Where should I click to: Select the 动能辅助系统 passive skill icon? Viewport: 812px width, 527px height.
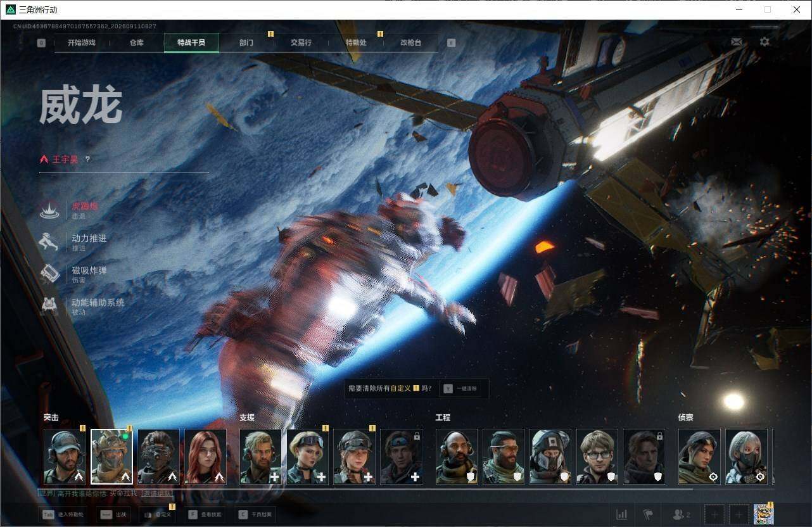(50, 306)
